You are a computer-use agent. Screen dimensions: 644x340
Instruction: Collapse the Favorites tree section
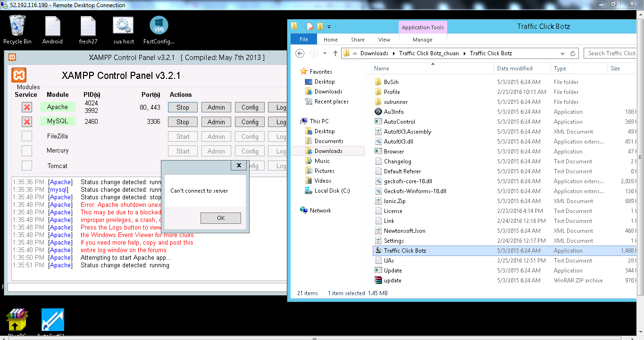[x=296, y=72]
